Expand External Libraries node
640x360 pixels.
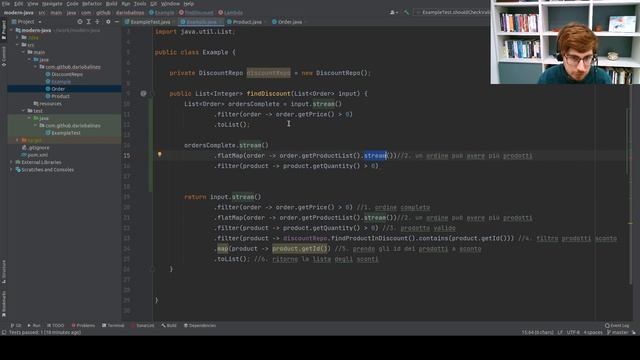pos(11,162)
